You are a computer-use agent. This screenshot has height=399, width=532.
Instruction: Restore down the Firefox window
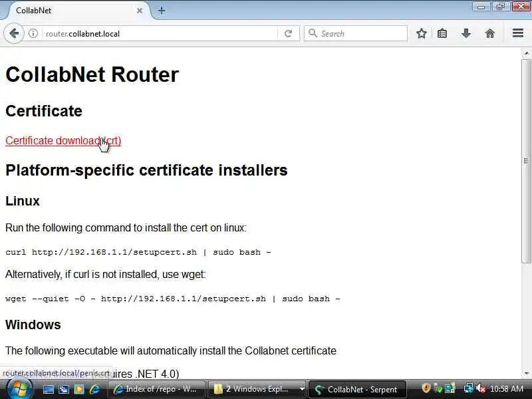pos(501,7)
